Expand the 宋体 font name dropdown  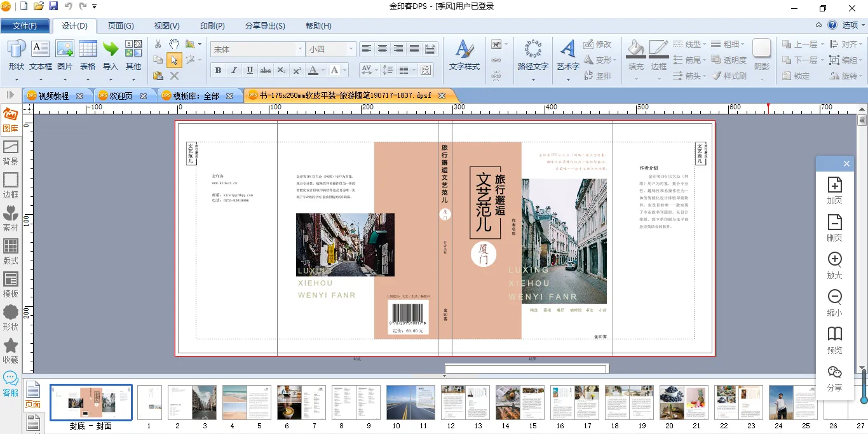click(x=300, y=49)
